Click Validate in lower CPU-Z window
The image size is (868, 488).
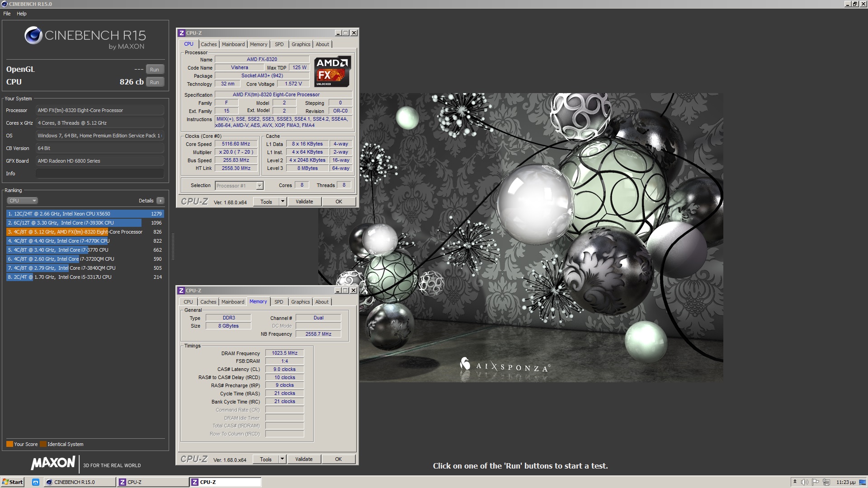pos(304,460)
